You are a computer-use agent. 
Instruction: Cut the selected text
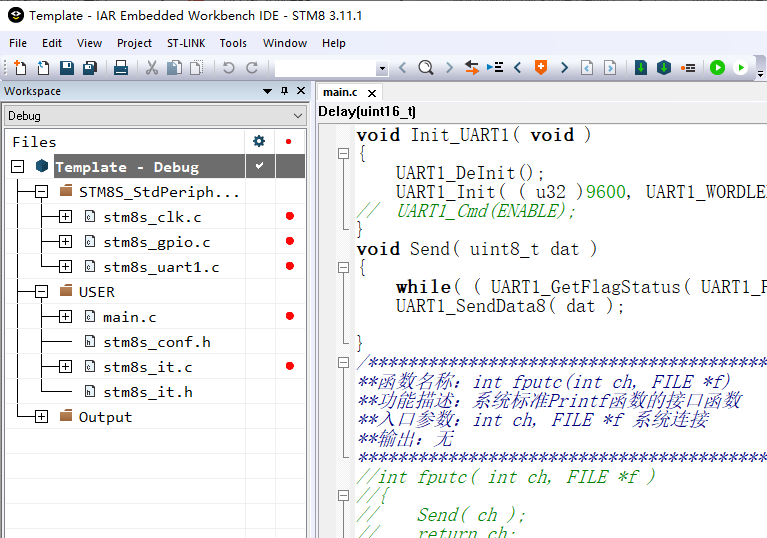point(152,67)
